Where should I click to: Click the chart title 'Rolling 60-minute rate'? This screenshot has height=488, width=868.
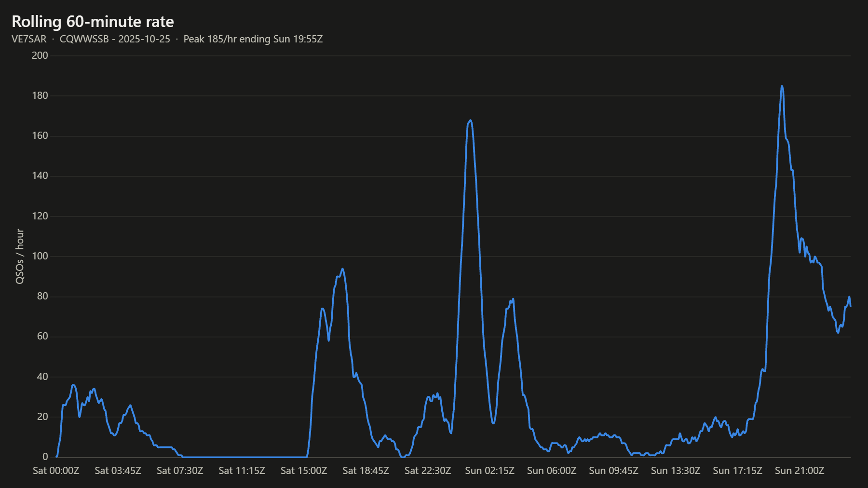point(93,22)
